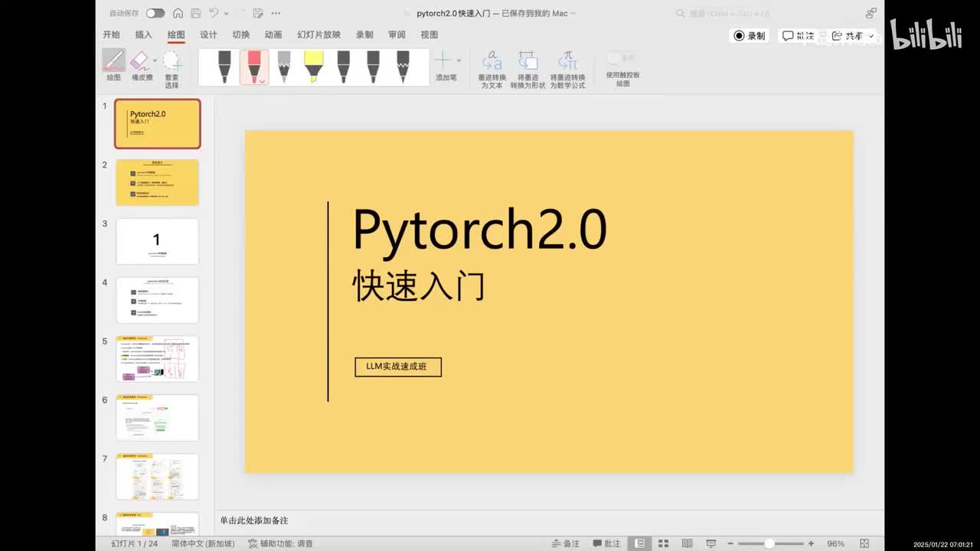Open the Transitions (切换) tab
980x551 pixels.
click(241, 34)
